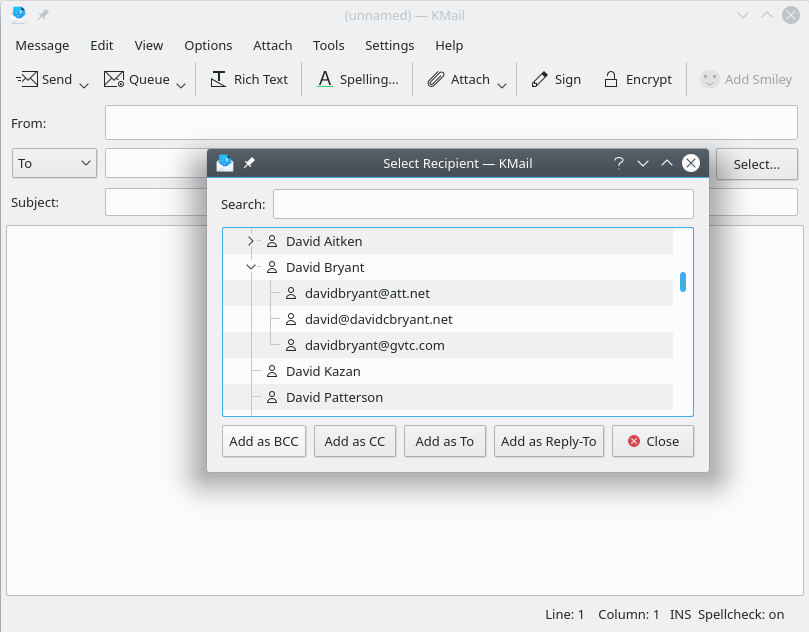The width and height of the screenshot is (809, 632).
Task: Click the pin icon in dialog titlebar
Action: click(x=249, y=163)
